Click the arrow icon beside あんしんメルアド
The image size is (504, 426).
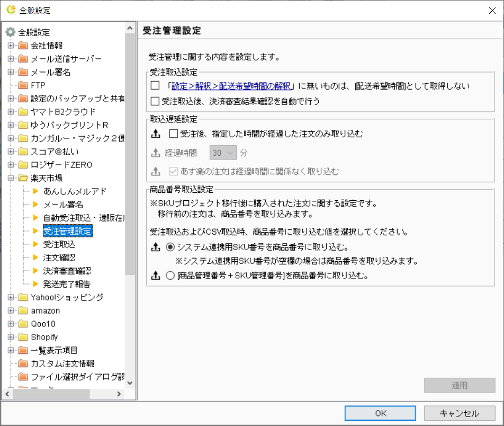coord(35,191)
